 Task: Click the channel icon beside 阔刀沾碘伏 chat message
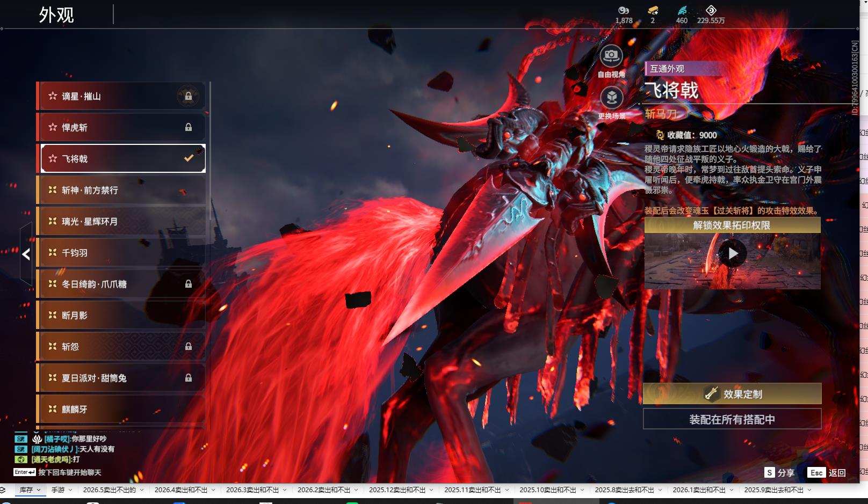tap(21, 449)
